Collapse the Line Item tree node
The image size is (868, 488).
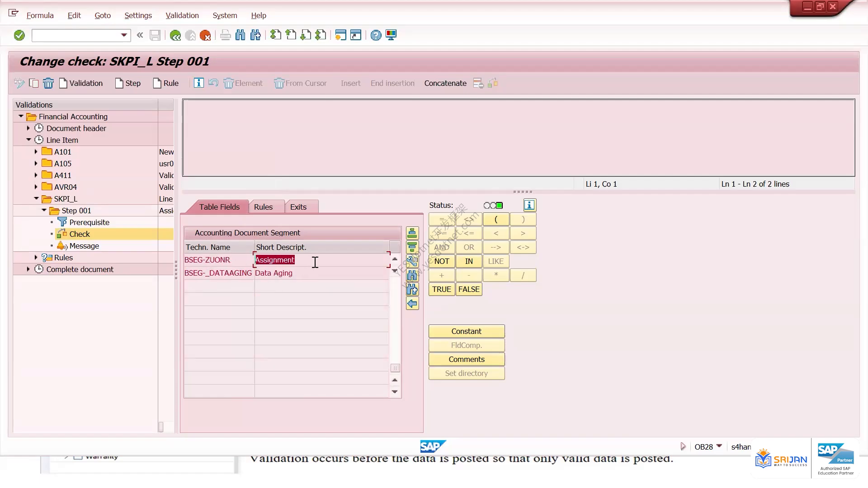tap(28, 140)
